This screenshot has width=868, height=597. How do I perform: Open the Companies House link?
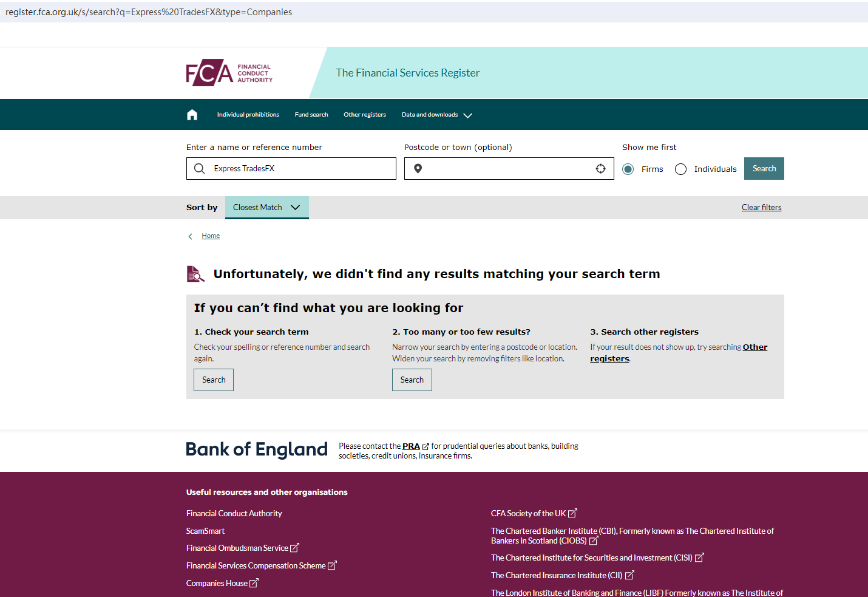coord(217,584)
